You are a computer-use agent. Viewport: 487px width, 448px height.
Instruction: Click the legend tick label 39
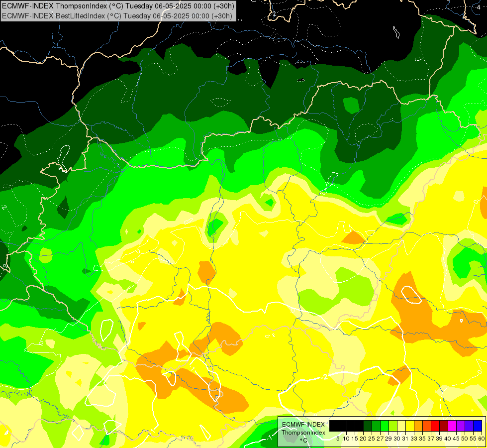439,439
